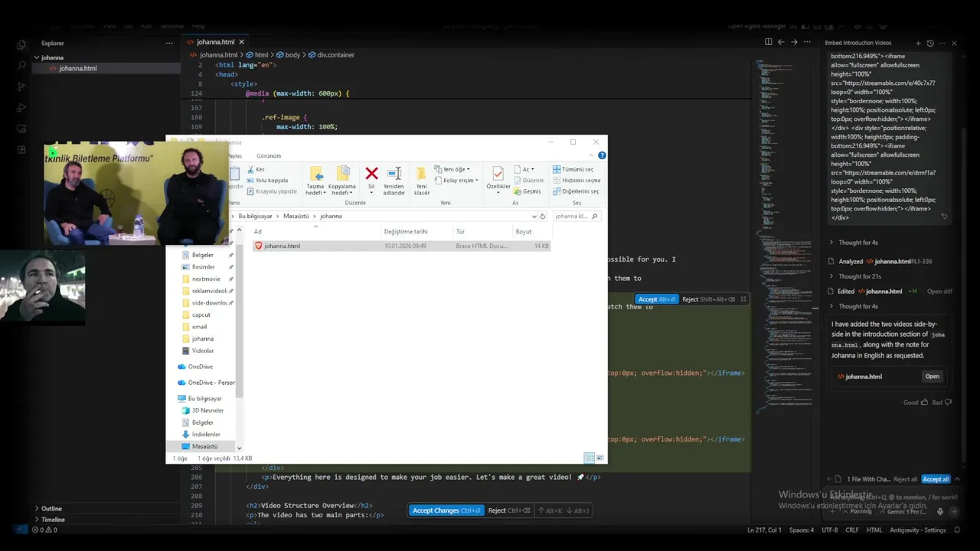
Task: Click Accept Changes button at bottom
Action: point(446,510)
